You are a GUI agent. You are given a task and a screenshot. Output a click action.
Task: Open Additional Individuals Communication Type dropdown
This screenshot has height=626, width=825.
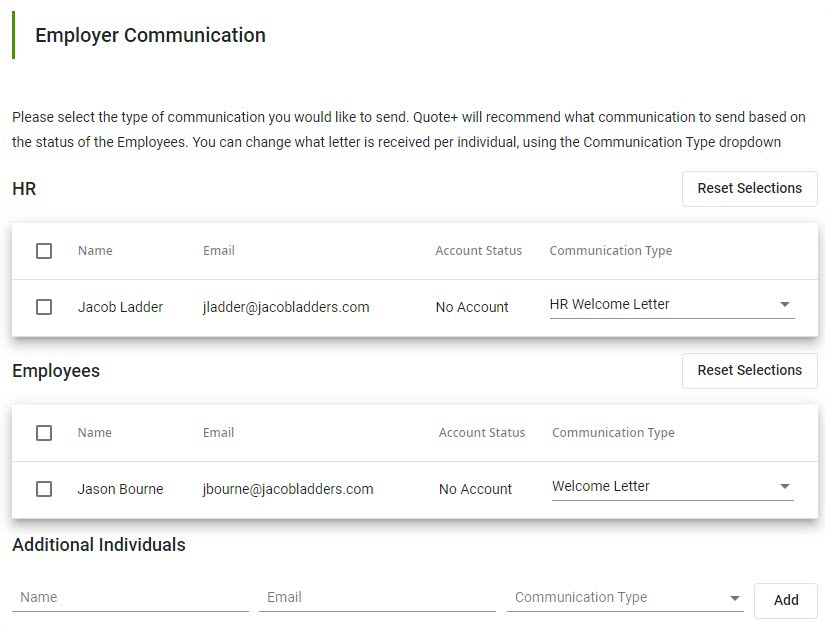625,598
